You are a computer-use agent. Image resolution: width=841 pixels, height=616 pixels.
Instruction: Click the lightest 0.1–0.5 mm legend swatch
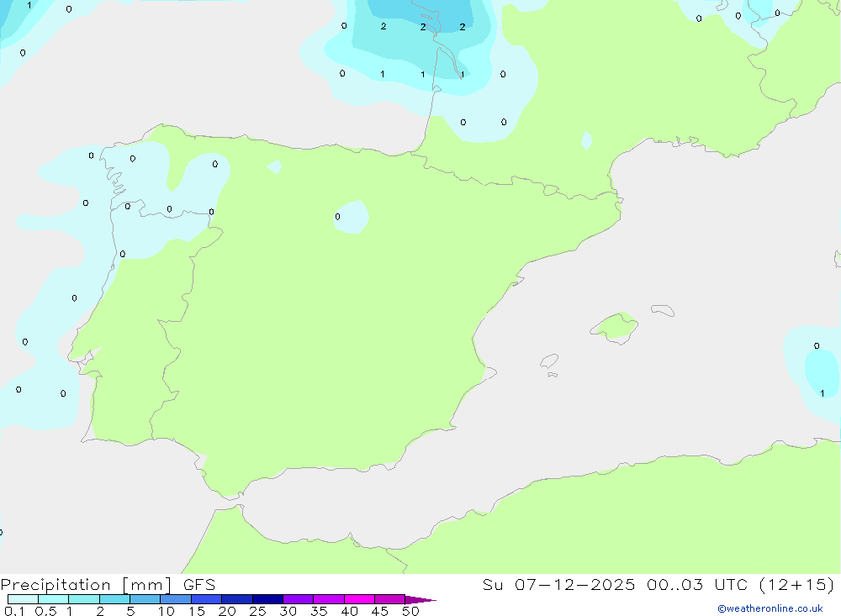(x=23, y=599)
